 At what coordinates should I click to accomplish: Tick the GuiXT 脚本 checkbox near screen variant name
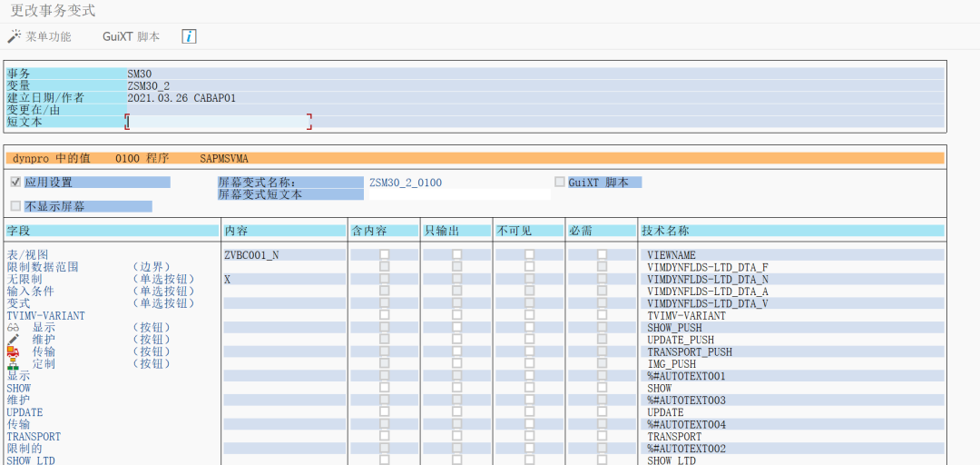pos(560,183)
